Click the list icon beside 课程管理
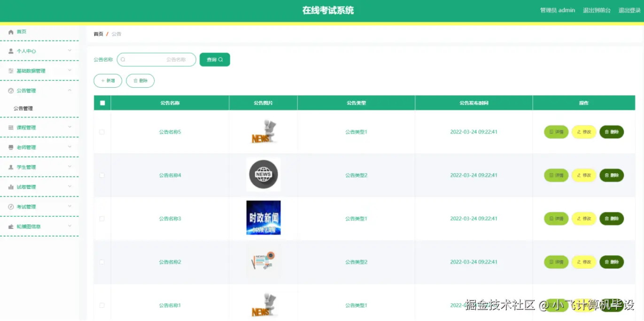Image resolution: width=644 pixels, height=321 pixels. pyautogui.click(x=11, y=128)
